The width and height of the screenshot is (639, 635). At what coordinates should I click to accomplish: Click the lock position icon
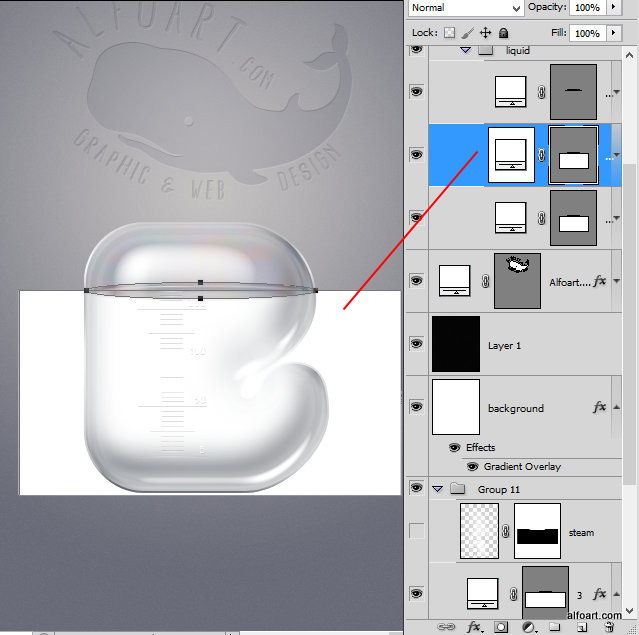pos(485,33)
